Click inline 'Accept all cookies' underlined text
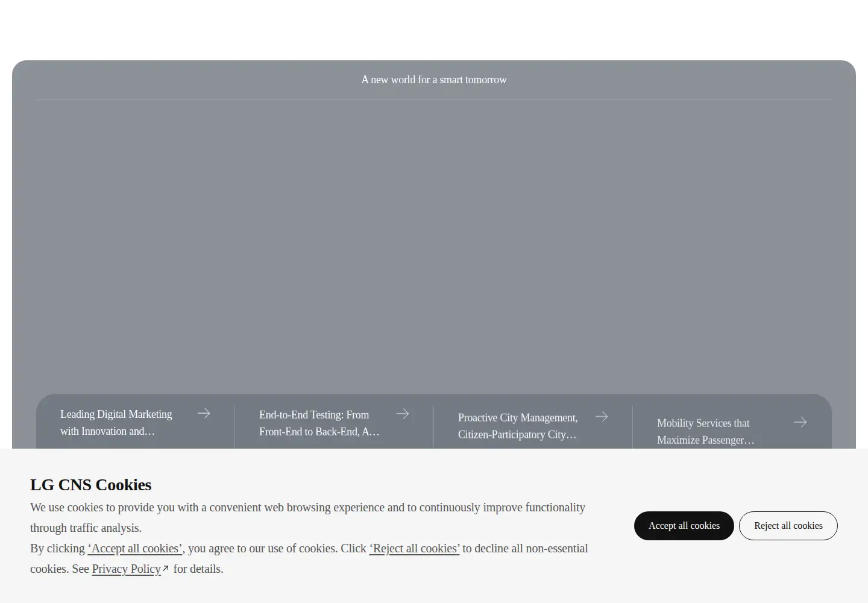Screen dimensions: 868x603 tap(135, 548)
